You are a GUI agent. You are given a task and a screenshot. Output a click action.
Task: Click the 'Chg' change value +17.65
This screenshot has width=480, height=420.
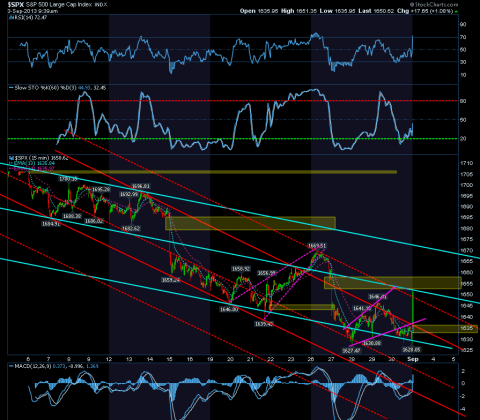[x=419, y=11]
